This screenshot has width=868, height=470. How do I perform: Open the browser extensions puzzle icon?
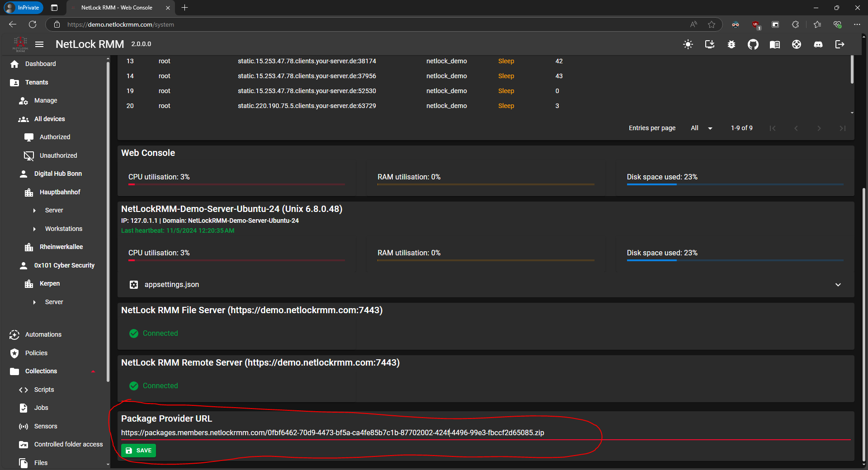(795, 24)
